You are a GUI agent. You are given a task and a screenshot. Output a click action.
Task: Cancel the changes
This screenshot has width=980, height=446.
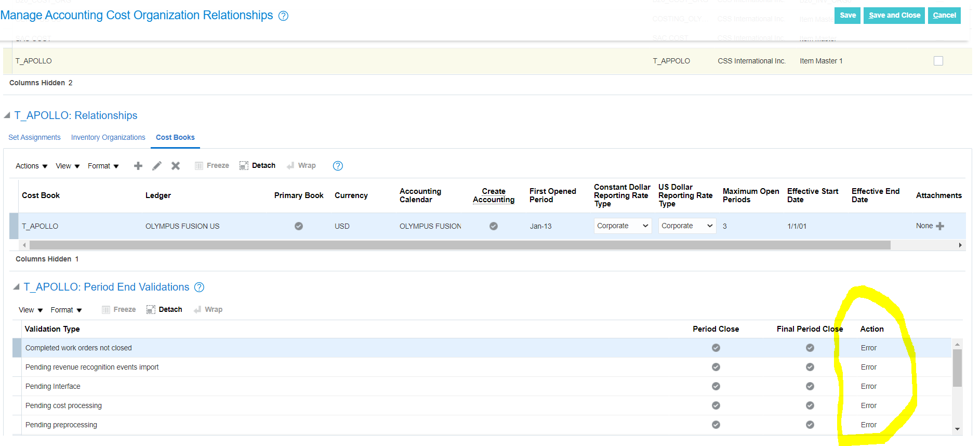click(x=944, y=15)
